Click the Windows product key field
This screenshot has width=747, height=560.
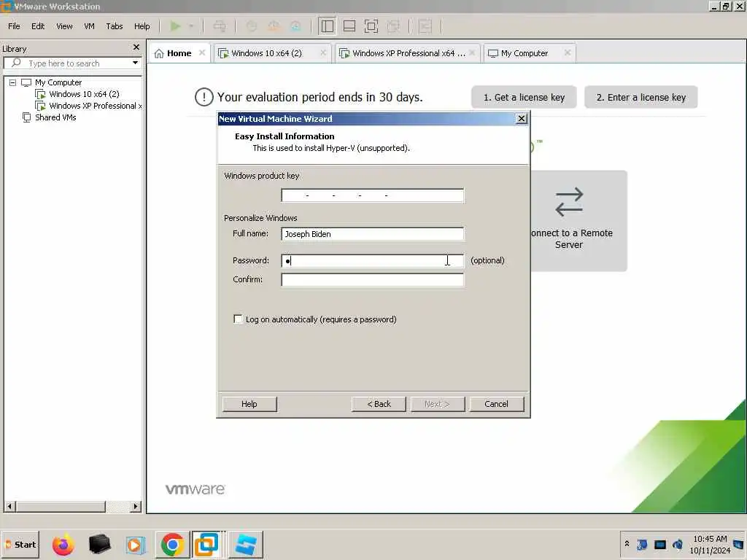click(372, 195)
